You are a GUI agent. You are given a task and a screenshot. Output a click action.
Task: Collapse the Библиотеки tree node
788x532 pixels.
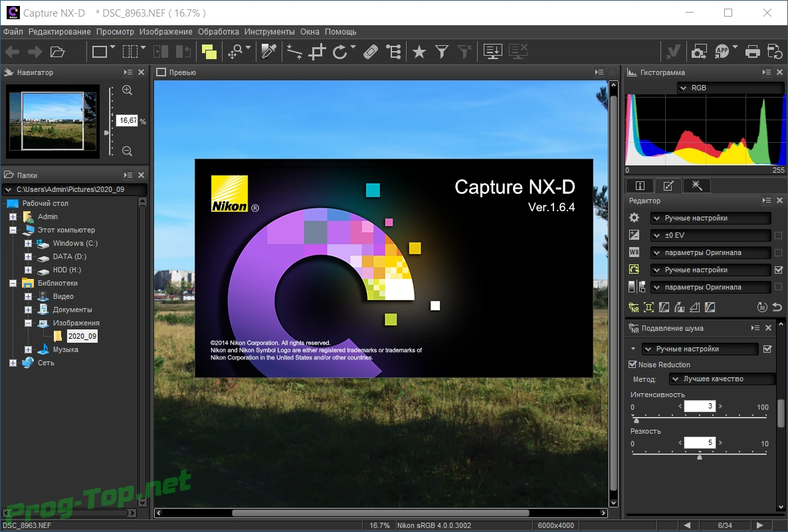[13, 284]
